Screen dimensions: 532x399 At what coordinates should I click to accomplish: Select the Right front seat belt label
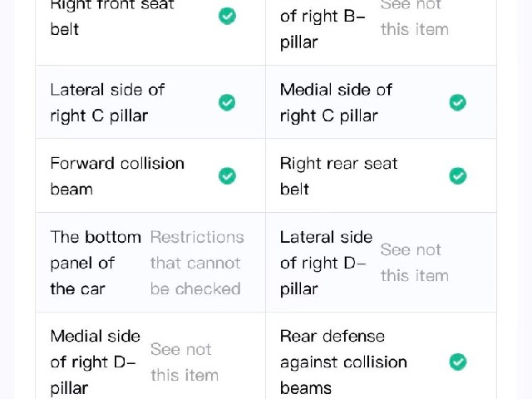(x=112, y=17)
